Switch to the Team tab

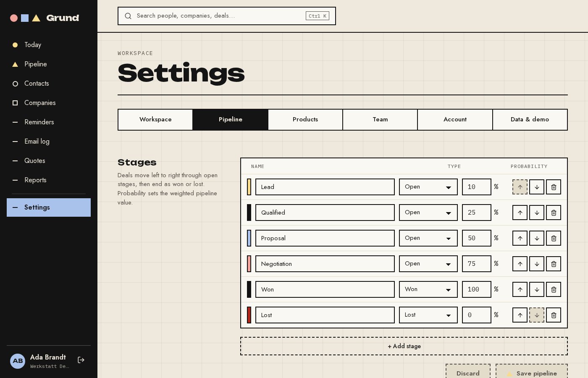point(380,120)
